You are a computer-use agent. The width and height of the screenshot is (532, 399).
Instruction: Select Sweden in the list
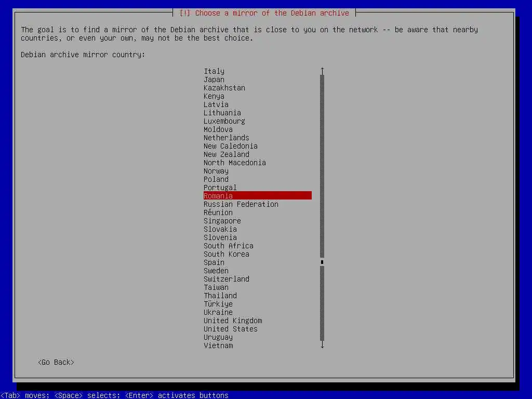[x=216, y=271]
